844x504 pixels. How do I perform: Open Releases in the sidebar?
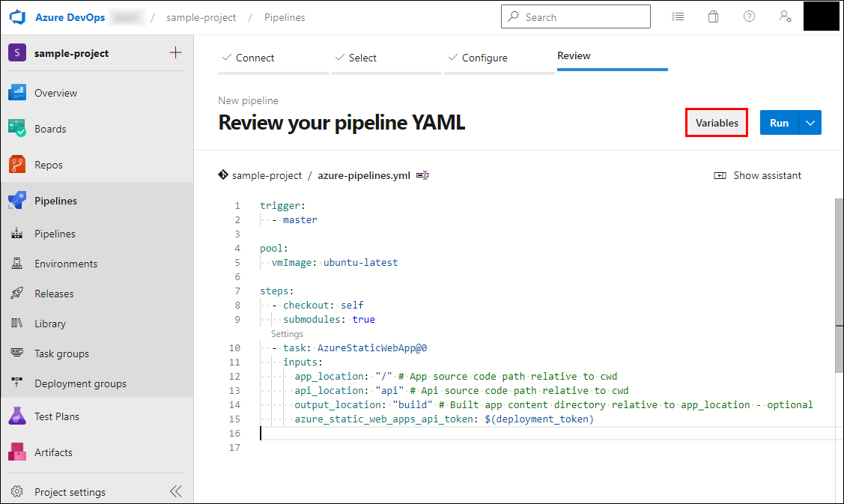click(97, 294)
